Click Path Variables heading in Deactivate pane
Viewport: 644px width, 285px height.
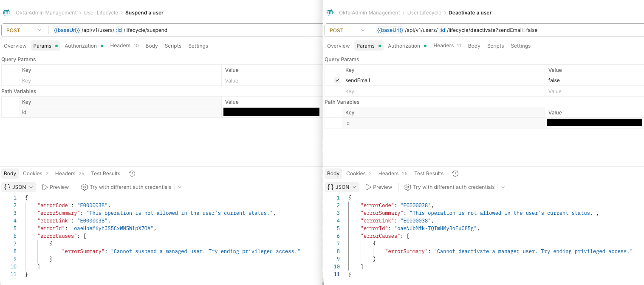[342, 102]
